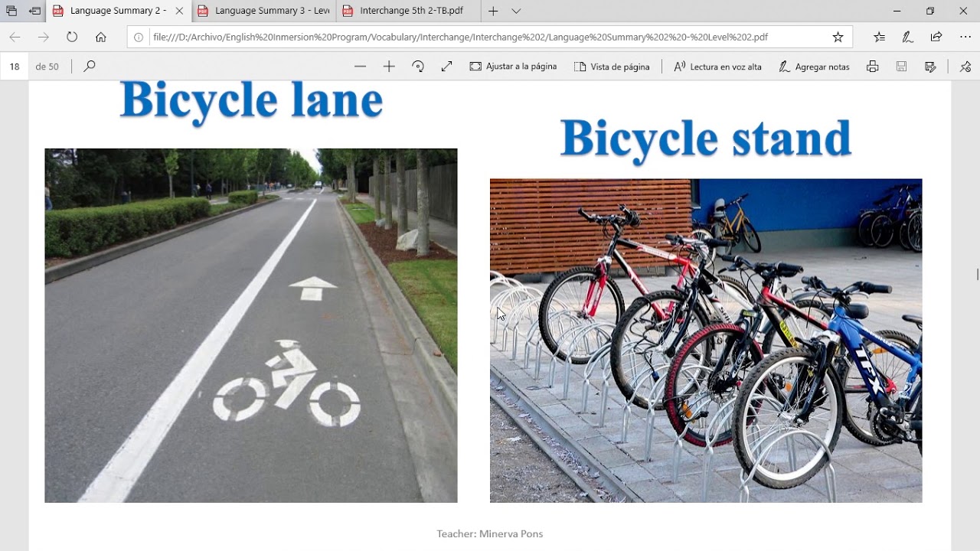
Task: Click the address bar file URL
Action: click(x=460, y=37)
